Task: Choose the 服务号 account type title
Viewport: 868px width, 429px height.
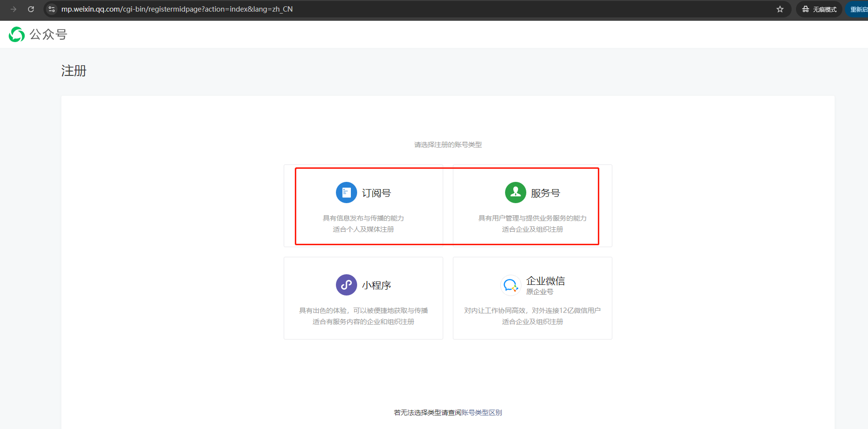Action: click(545, 193)
